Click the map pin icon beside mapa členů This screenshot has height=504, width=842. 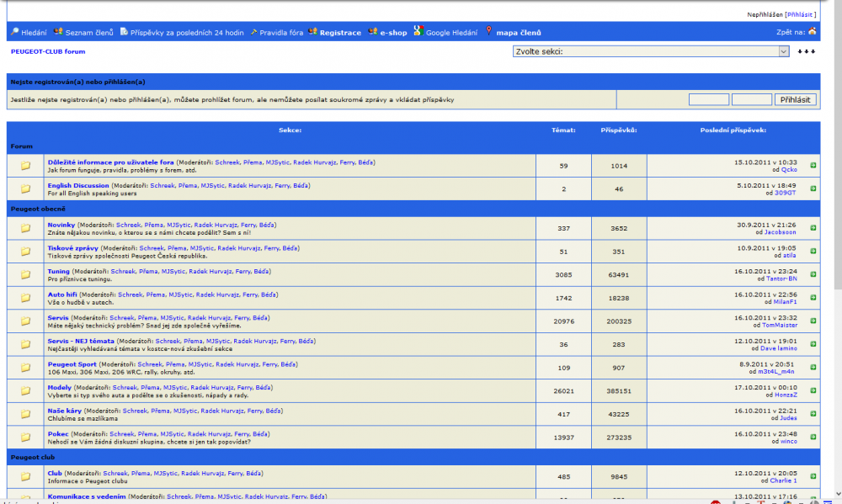[x=488, y=31]
